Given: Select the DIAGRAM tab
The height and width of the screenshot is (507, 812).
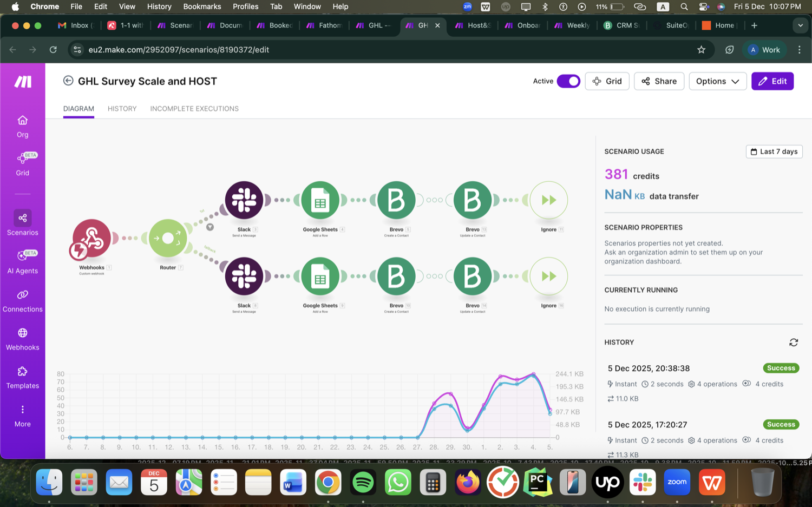Looking at the screenshot, I should pos(78,109).
